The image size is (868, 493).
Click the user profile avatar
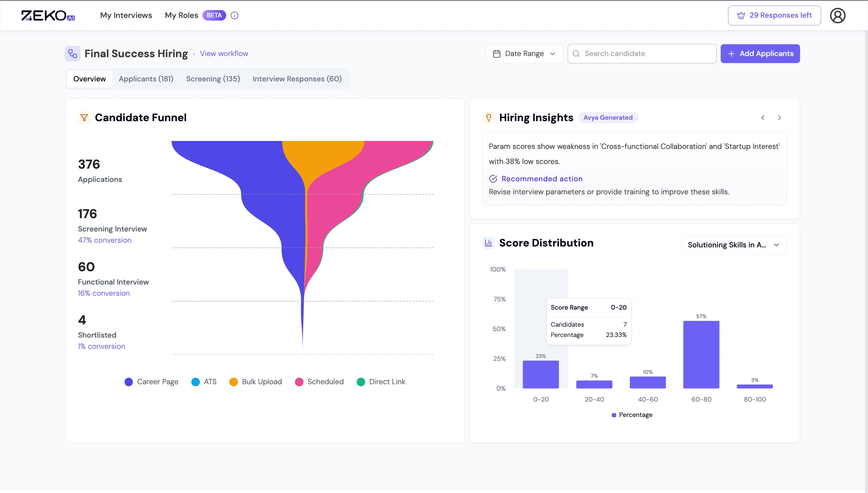[x=838, y=15]
